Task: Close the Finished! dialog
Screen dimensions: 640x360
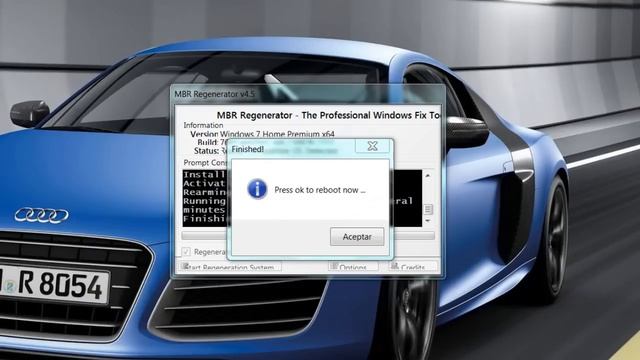Action: pyautogui.click(x=372, y=146)
